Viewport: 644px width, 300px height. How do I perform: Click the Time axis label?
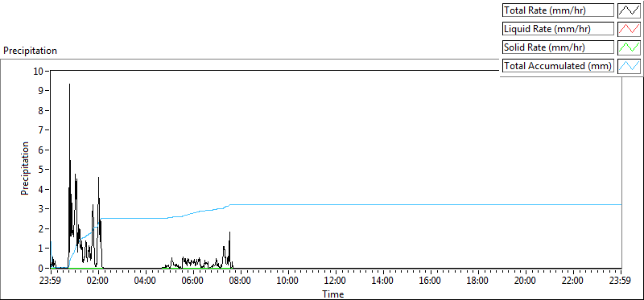333,294
